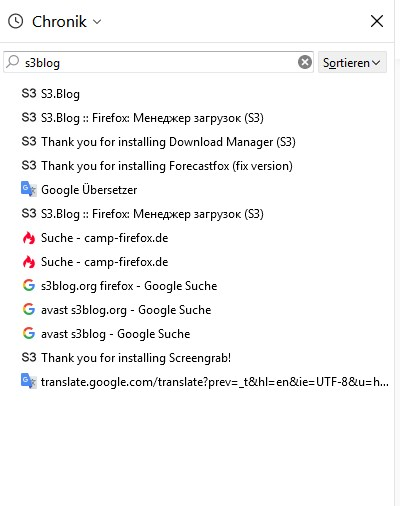
Task: Click into the s3blog search field
Action: (x=158, y=62)
